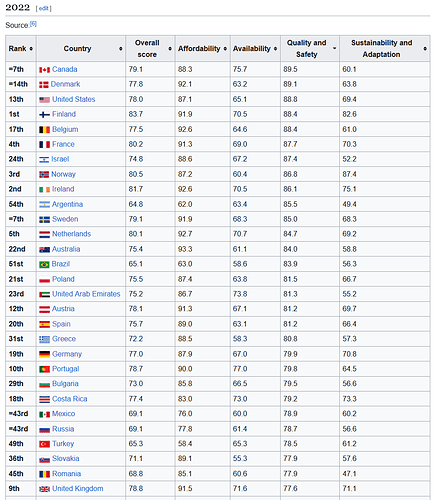
Task: Sort table by Rank column arrows
Action: coord(31,49)
